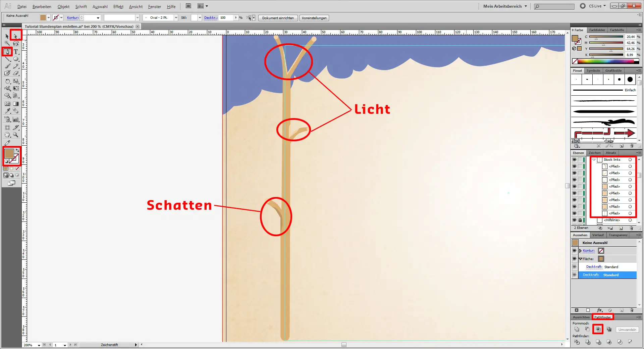Hide the Stock links layer
Screen dimensions: 644x349
[x=574, y=160]
